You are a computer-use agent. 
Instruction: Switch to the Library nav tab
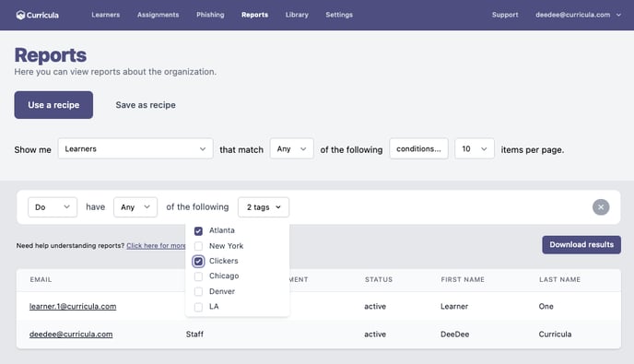pos(297,15)
